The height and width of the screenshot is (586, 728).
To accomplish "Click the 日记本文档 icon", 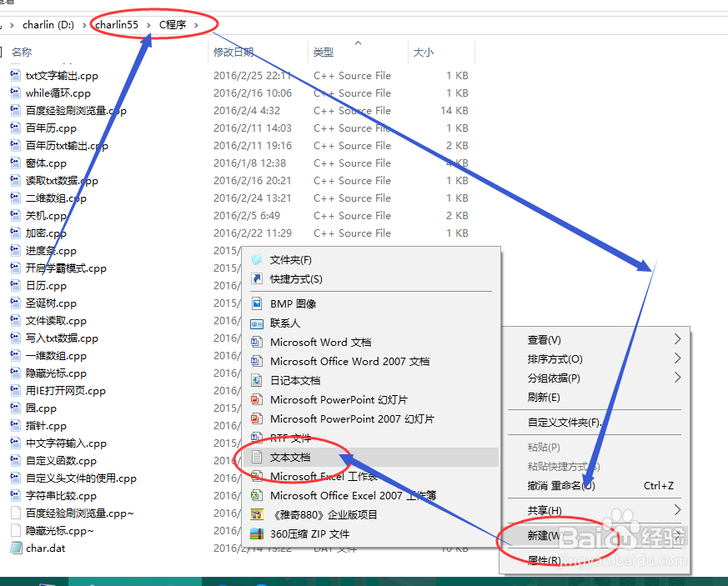I will pyautogui.click(x=257, y=380).
